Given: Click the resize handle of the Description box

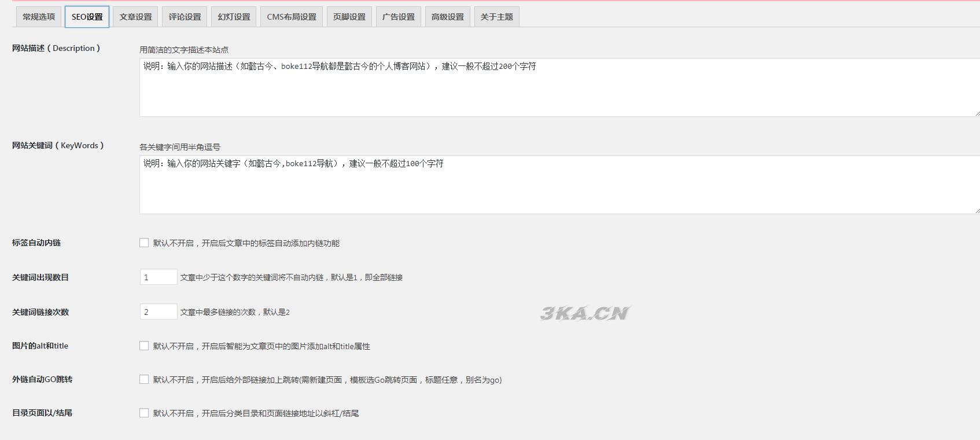Looking at the screenshot, I should (x=977, y=113).
